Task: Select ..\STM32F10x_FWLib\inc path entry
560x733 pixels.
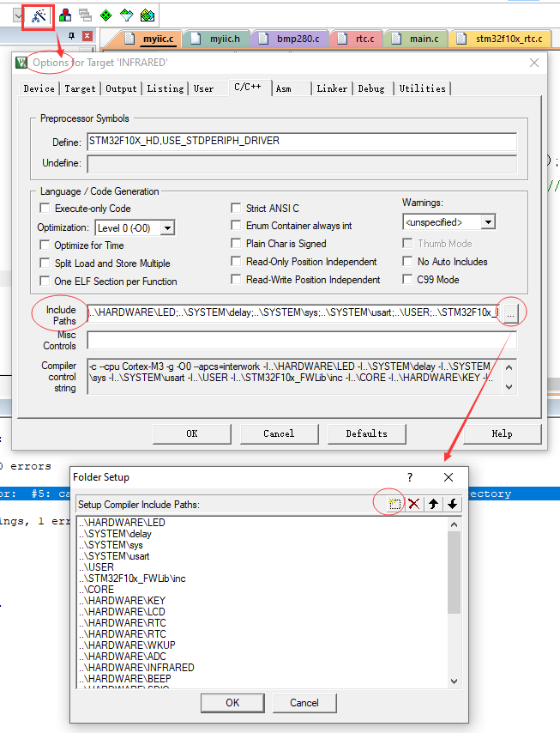Action: pyautogui.click(x=132, y=579)
